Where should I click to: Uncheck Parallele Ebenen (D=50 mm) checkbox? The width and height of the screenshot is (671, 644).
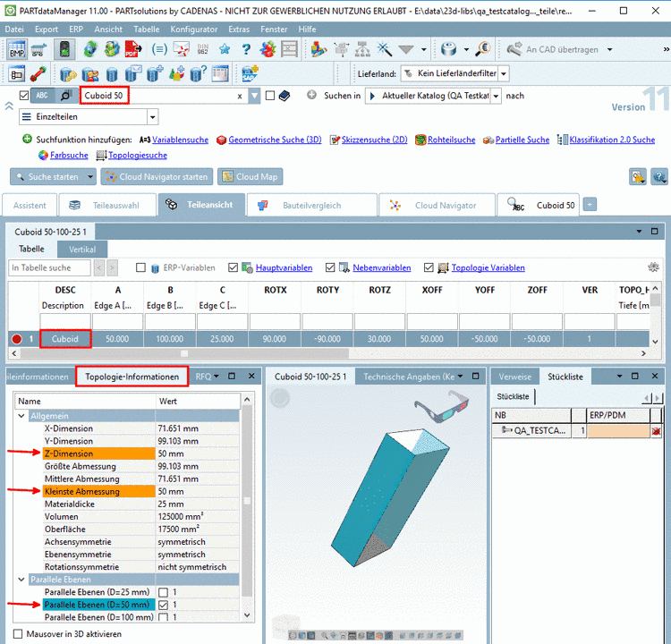(x=163, y=605)
